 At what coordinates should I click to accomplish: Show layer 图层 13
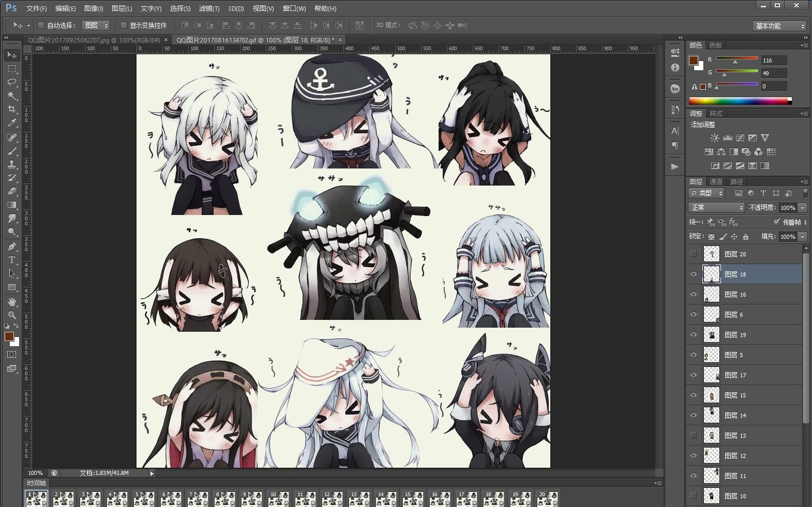[694, 435]
